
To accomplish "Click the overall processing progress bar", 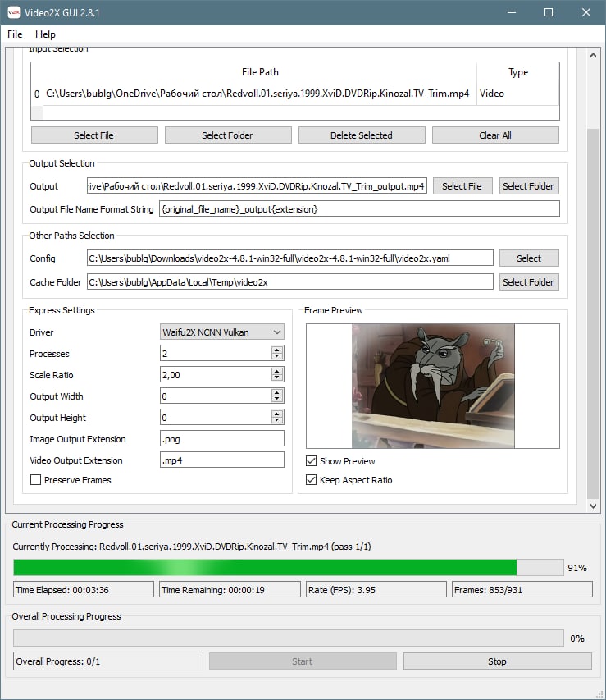I will [289, 638].
